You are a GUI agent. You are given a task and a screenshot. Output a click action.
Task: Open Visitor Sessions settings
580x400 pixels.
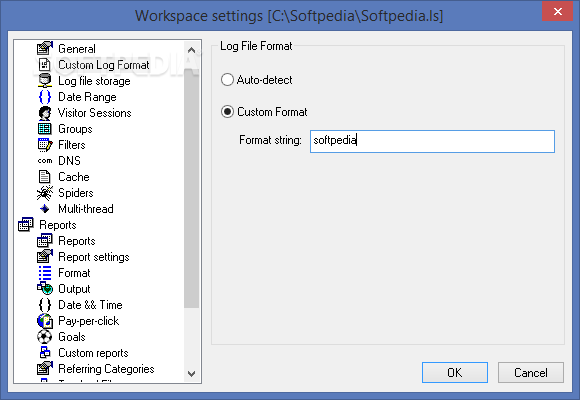95,113
